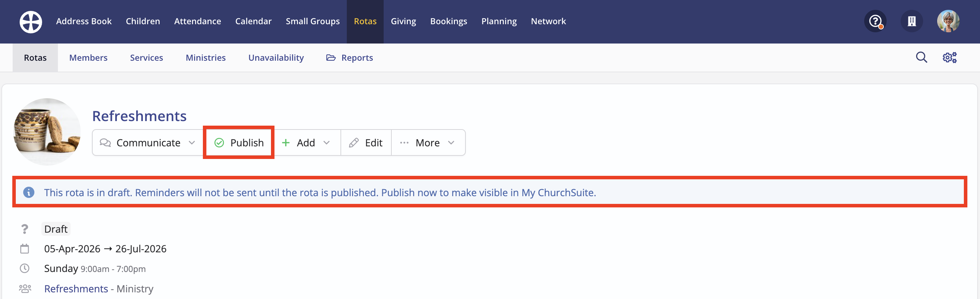Open Address Book module
Screen dimensions: 980x299
84,21
